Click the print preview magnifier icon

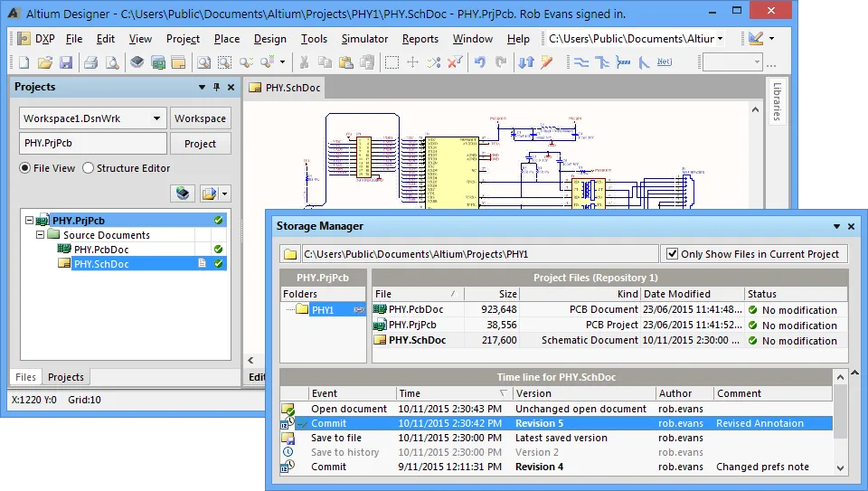[x=112, y=62]
